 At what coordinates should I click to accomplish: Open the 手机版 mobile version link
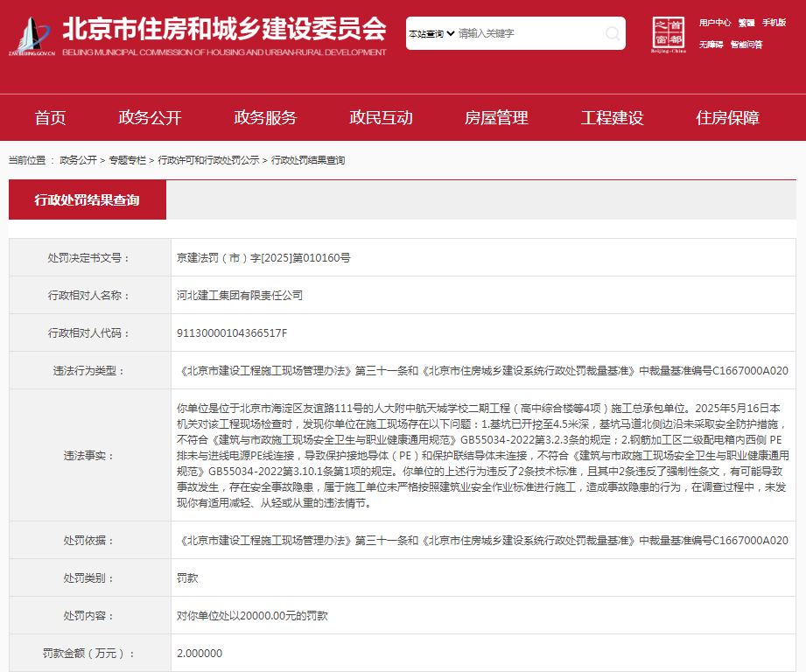tap(774, 23)
